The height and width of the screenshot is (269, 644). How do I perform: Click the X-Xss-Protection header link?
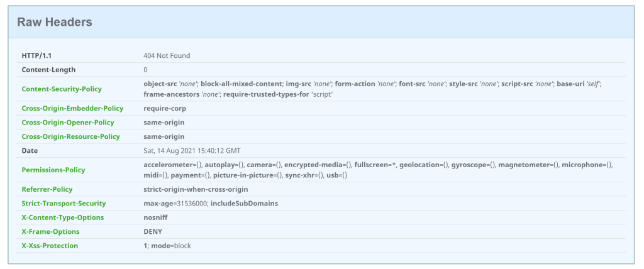[50, 246]
